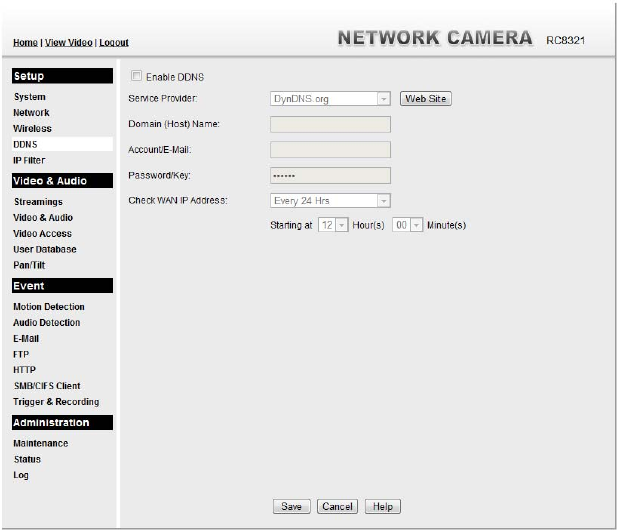
Task: Open SMB/CIFS Client settings
Action: tap(47, 386)
